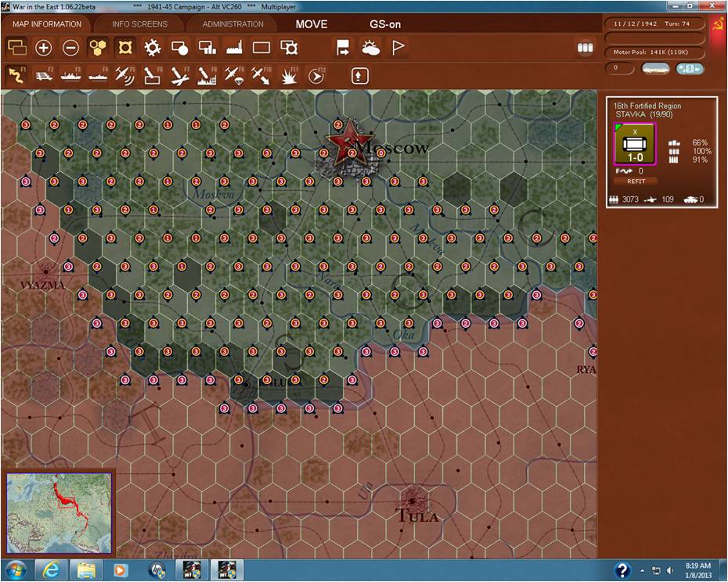Click the minimap in bottom left corner

point(59,513)
